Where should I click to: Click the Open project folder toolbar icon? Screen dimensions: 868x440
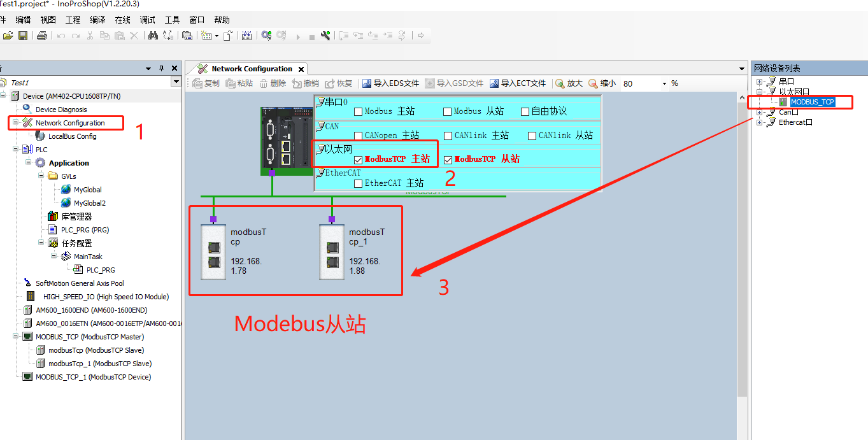[8, 36]
